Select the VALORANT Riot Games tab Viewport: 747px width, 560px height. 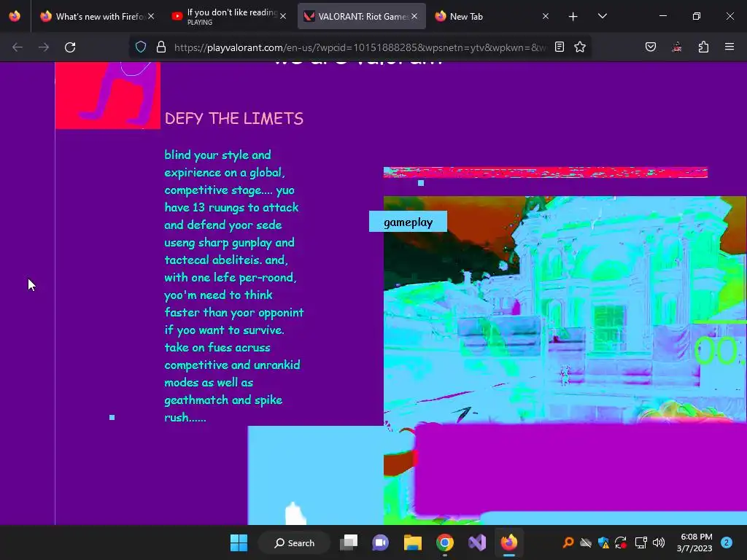(361, 16)
